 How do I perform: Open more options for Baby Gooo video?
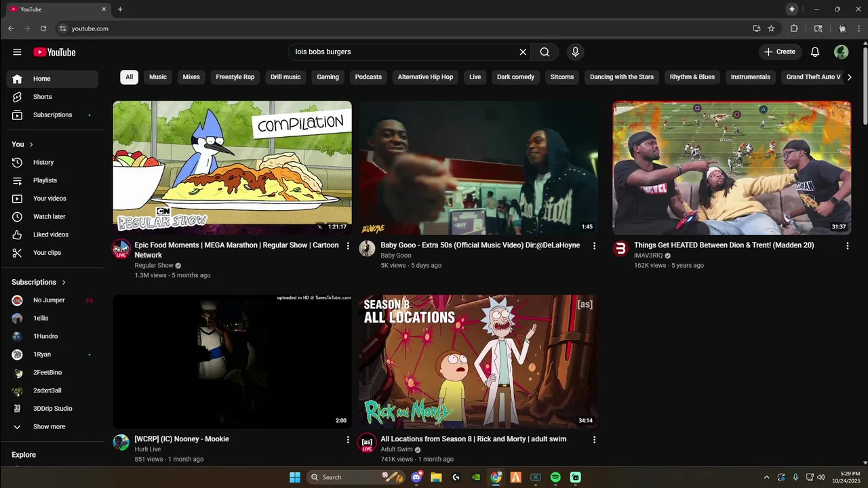pyautogui.click(x=594, y=246)
